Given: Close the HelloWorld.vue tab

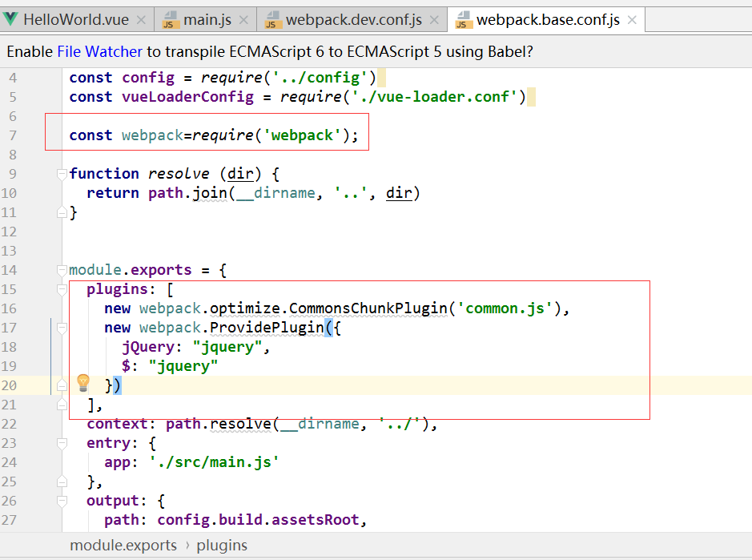Looking at the screenshot, I should (x=141, y=20).
